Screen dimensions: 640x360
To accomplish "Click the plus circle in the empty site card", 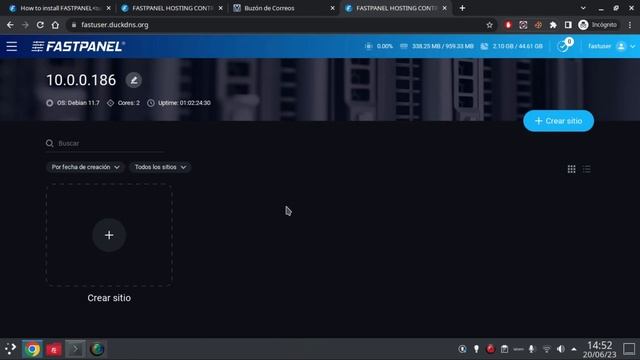I will coord(109,235).
